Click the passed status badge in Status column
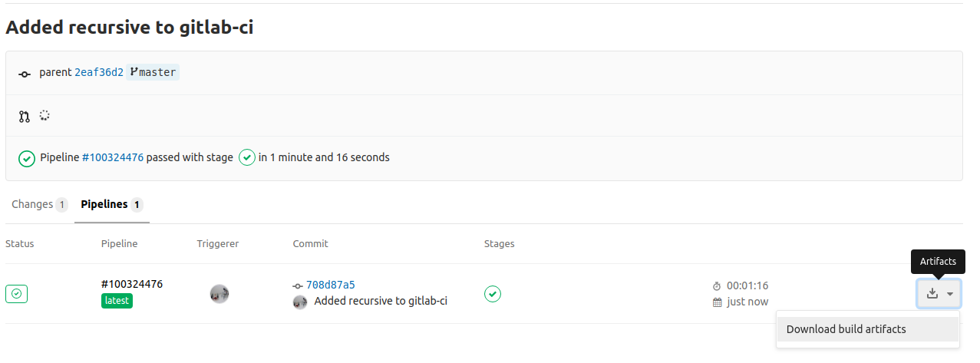980x363 pixels. click(16, 293)
